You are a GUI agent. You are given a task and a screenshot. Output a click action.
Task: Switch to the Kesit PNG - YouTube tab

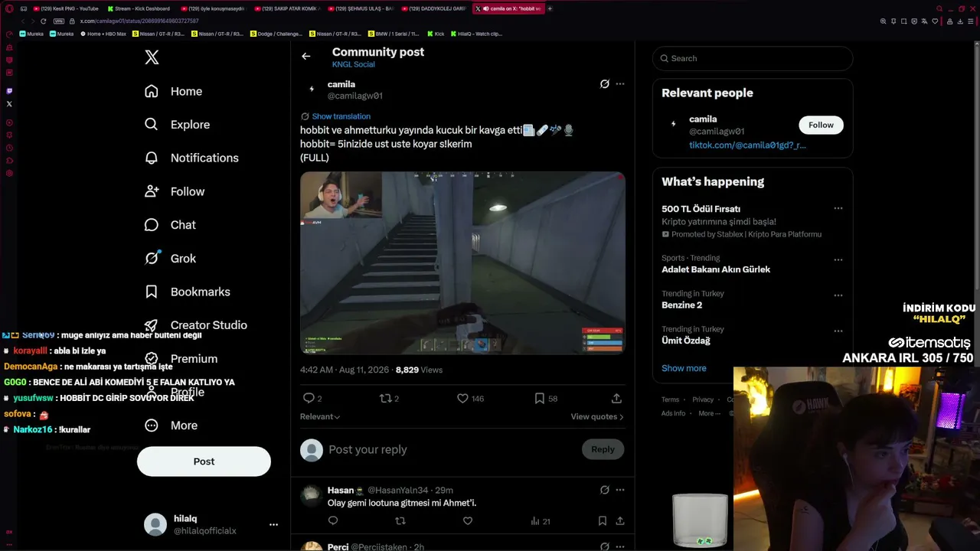[66, 8]
